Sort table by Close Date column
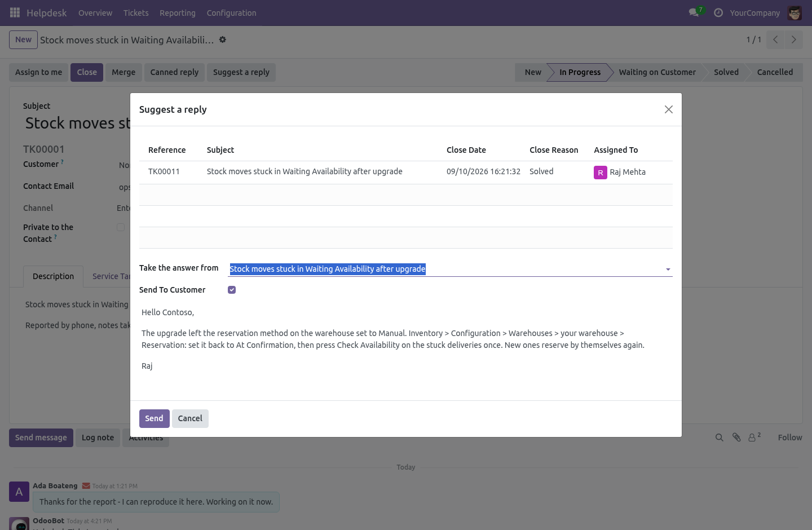 tap(466, 150)
